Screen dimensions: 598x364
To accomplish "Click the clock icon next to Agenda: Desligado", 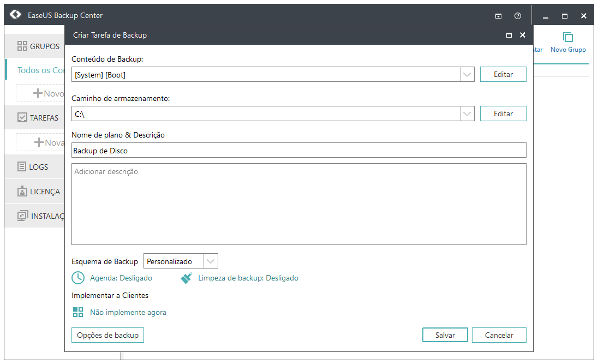I will click(77, 278).
